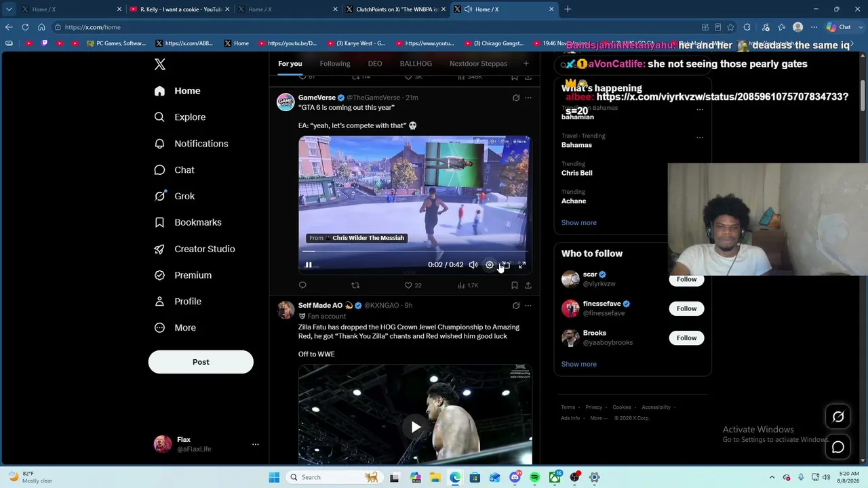Open the Self Made AO profile avatar
Image resolution: width=868 pixels, height=488 pixels.
pos(285,310)
